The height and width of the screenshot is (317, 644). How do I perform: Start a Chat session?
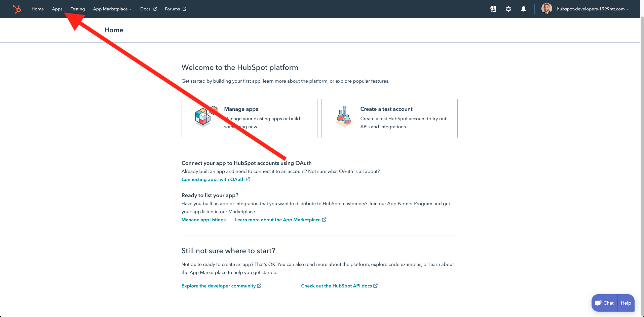[604, 303]
